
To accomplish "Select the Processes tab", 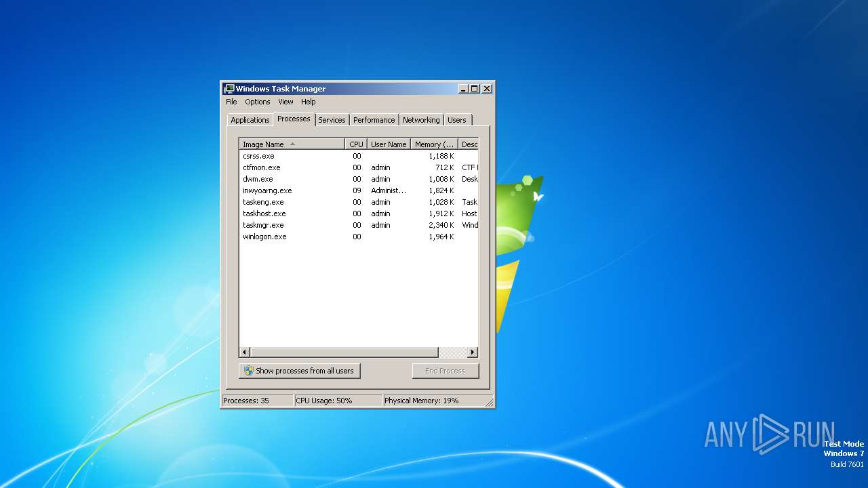I will coord(294,119).
